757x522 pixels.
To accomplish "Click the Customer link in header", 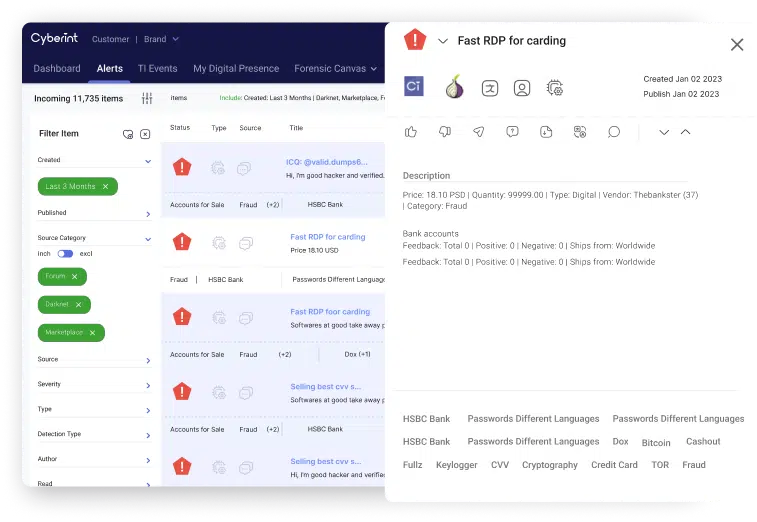I will click(111, 39).
